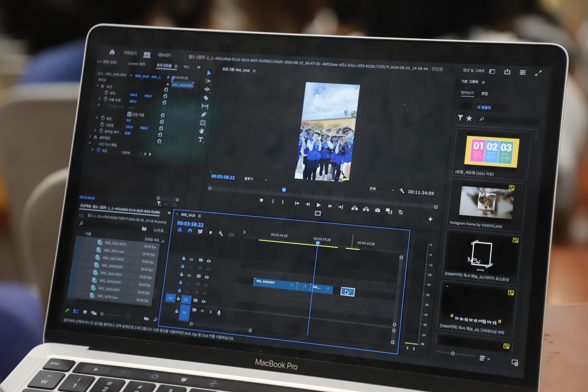
Task: Click Mark Out button
Action: tap(283, 202)
